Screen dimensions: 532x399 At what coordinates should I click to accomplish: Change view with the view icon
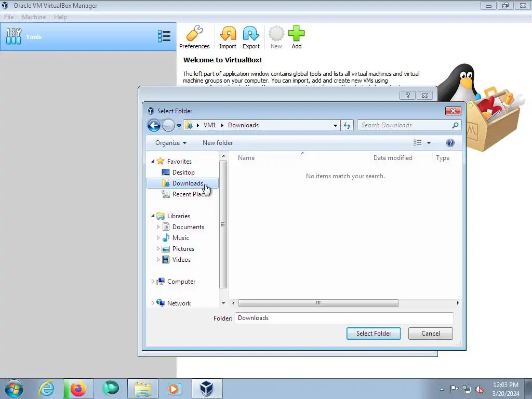click(x=417, y=143)
